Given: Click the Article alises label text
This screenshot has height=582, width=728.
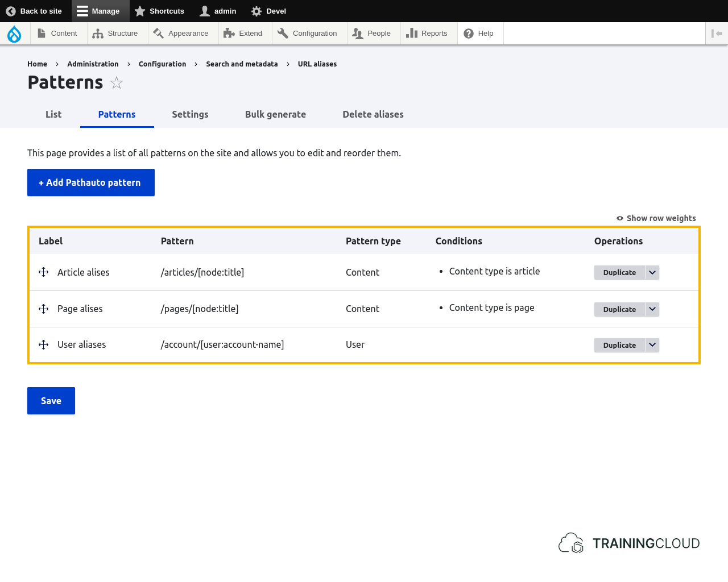Looking at the screenshot, I should click(84, 272).
